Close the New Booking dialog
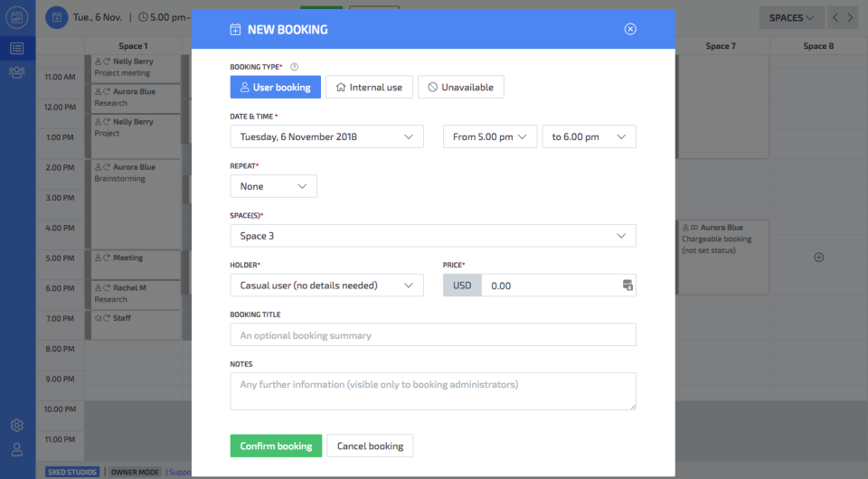 click(x=630, y=29)
